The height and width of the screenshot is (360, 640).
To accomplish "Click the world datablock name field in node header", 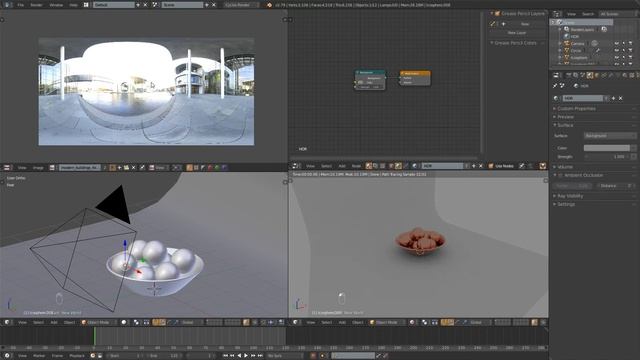I will coord(442,166).
